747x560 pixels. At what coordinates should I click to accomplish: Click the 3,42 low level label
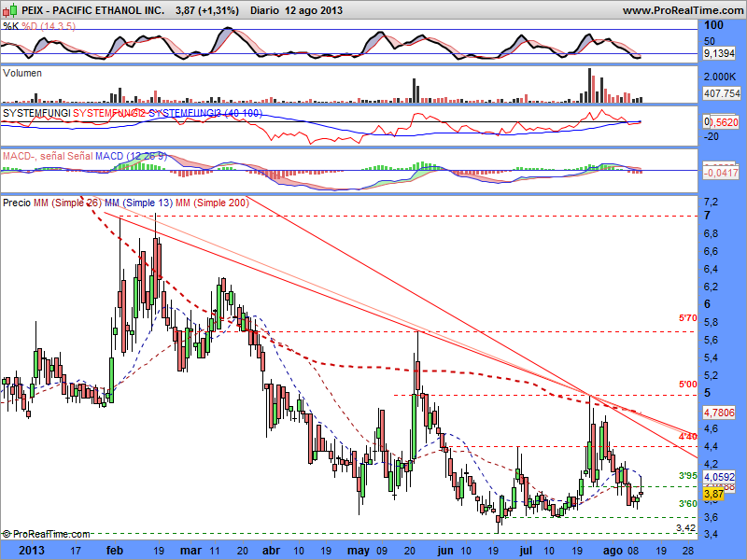(686, 527)
